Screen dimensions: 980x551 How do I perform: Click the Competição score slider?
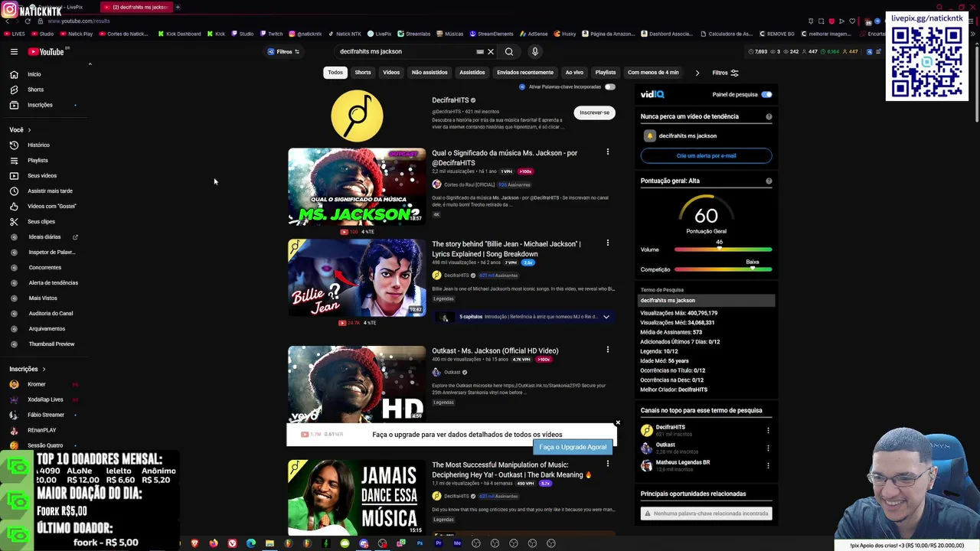tap(723, 269)
